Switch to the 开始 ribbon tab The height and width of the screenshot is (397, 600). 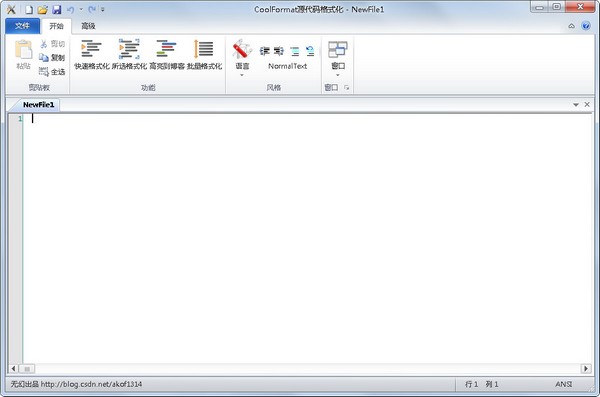(x=56, y=26)
